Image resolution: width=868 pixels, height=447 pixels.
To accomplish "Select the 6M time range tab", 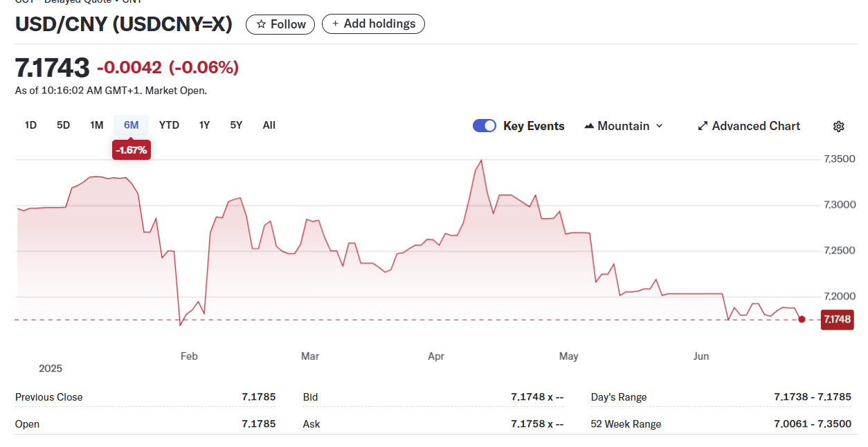I will click(x=132, y=125).
